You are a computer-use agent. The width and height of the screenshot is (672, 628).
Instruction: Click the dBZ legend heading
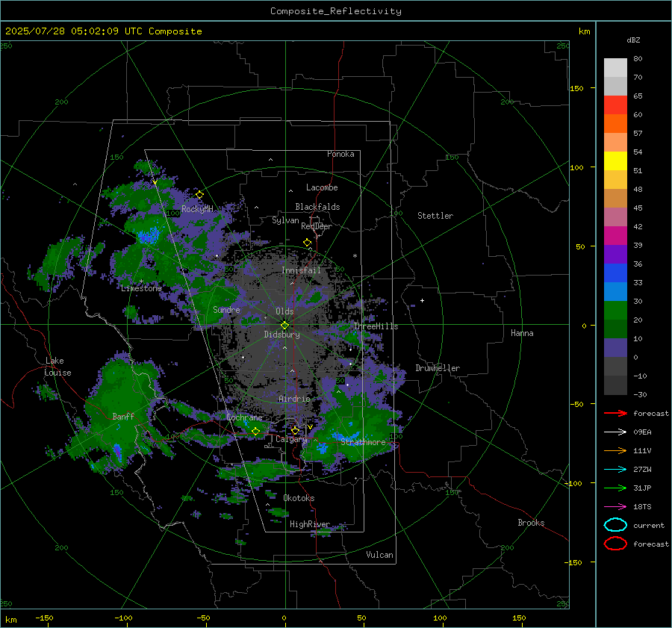point(633,40)
